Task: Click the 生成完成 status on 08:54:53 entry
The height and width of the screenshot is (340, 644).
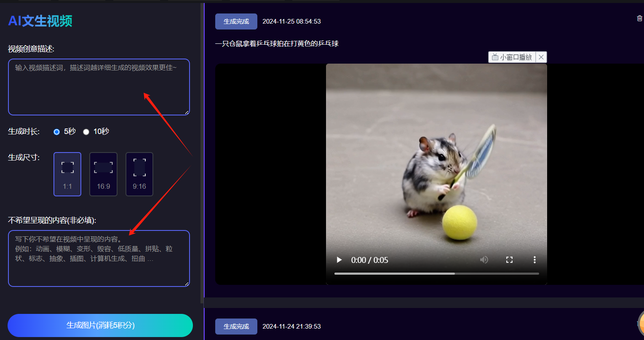Action: click(x=236, y=21)
